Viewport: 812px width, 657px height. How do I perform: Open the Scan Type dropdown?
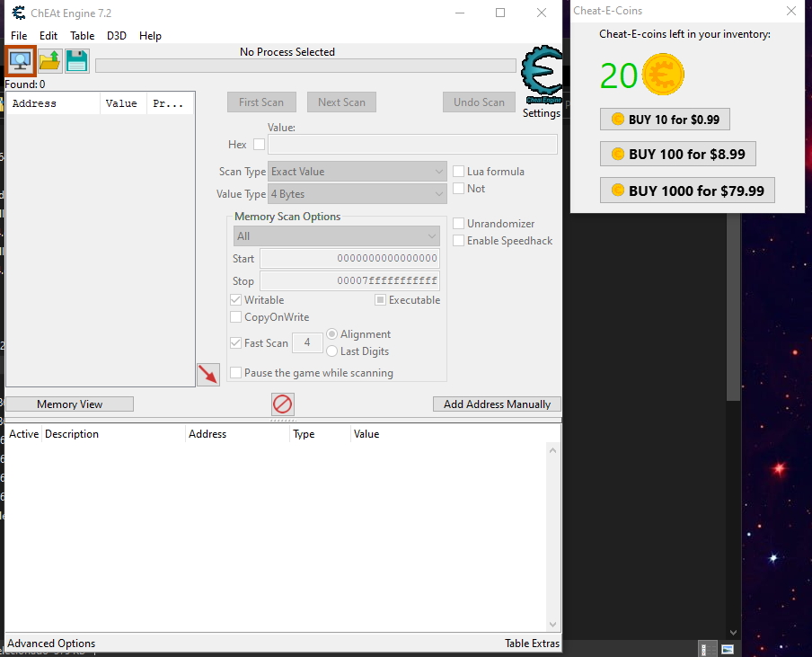coord(357,172)
